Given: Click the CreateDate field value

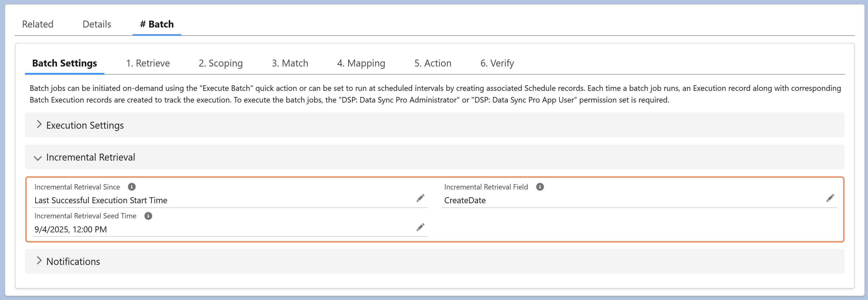Looking at the screenshot, I should [x=465, y=200].
